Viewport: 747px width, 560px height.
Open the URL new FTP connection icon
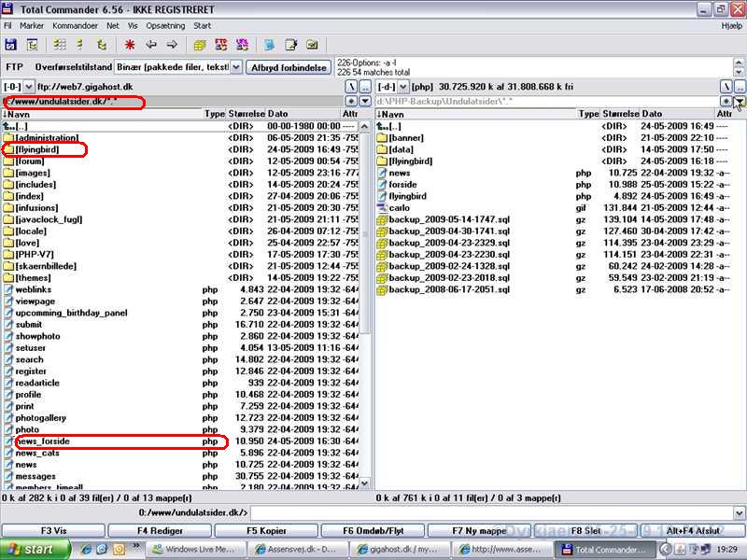point(243,45)
